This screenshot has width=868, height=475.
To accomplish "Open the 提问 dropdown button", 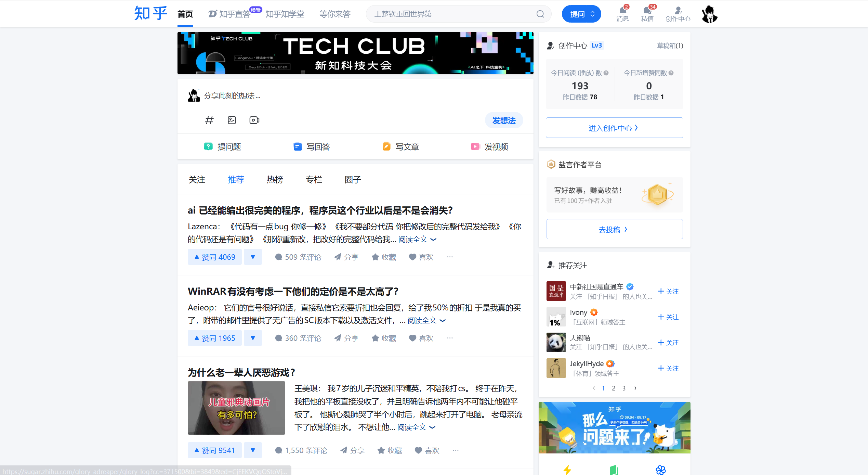I will pyautogui.click(x=581, y=14).
